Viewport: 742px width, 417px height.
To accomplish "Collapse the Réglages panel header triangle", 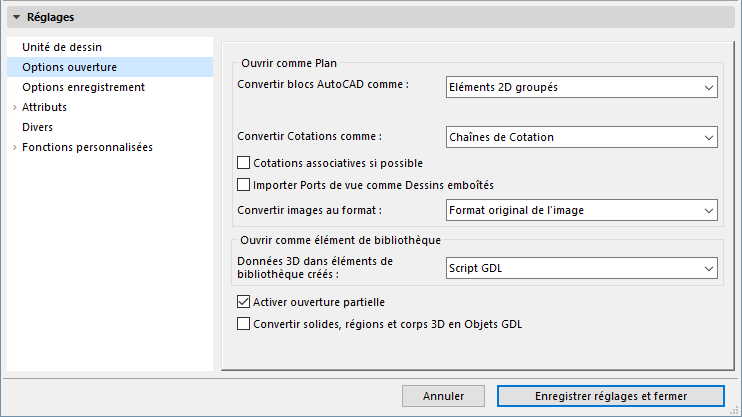I will click(16, 17).
